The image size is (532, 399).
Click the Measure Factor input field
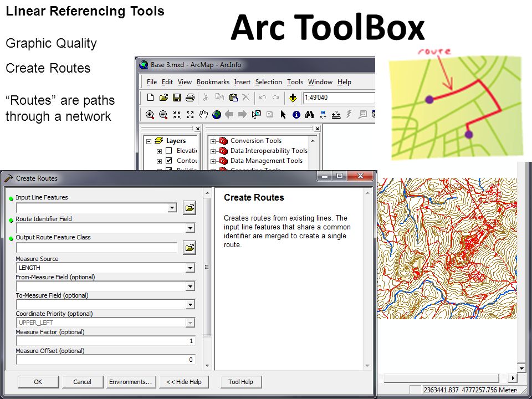[x=106, y=341]
